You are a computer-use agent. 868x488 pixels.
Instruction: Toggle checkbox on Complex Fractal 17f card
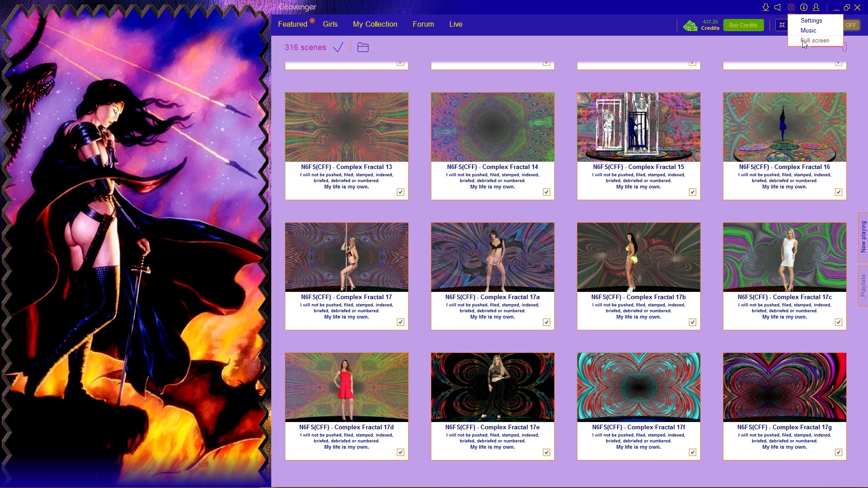(693, 452)
